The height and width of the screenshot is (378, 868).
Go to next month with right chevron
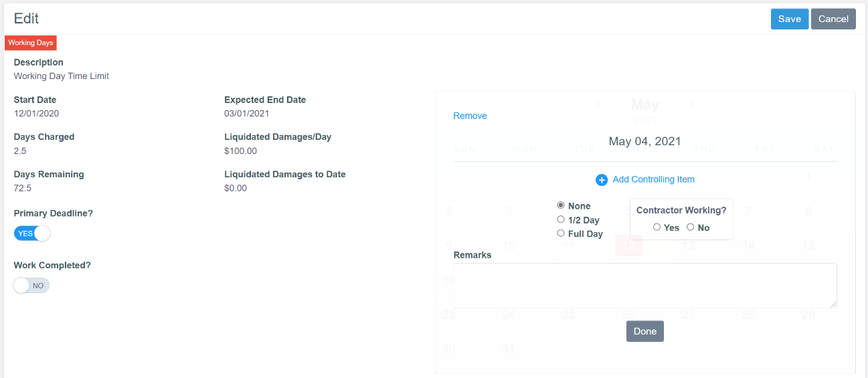(x=691, y=104)
